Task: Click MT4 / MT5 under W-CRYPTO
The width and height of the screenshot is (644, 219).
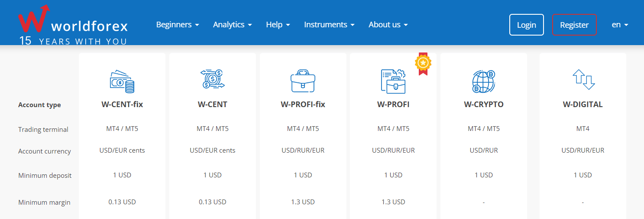Action: (x=484, y=129)
